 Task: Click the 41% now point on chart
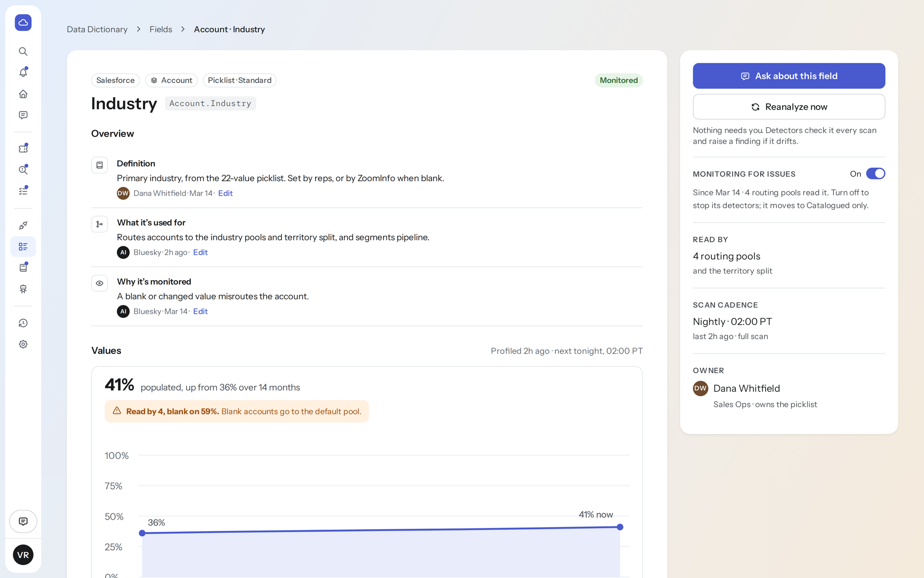pyautogui.click(x=620, y=527)
